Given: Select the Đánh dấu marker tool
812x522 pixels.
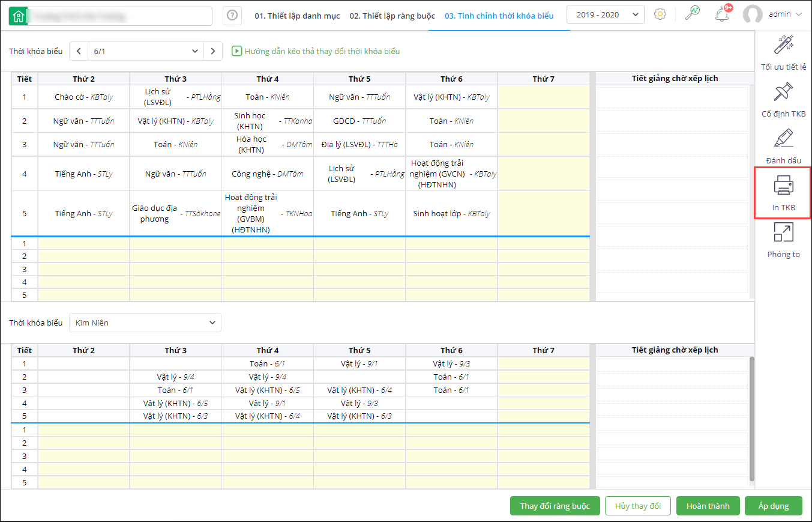Looking at the screenshot, I should click(783, 139).
